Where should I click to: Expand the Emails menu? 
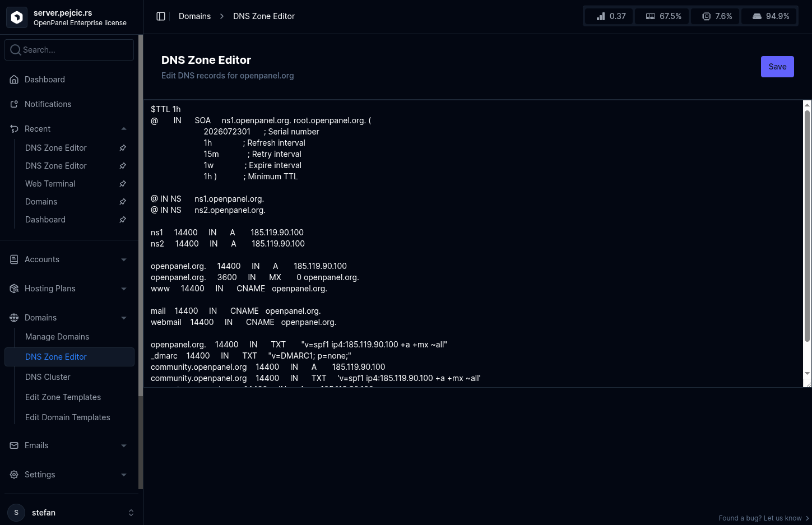point(124,445)
